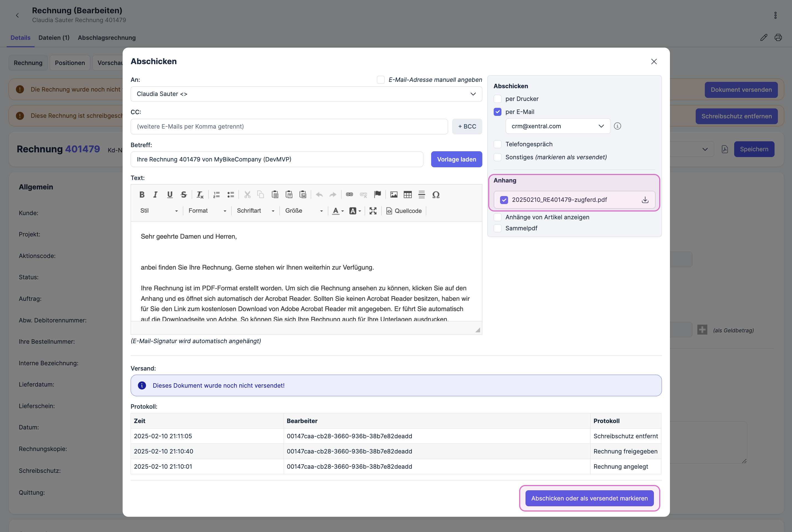Insert a numbered list in the editor

click(216, 194)
